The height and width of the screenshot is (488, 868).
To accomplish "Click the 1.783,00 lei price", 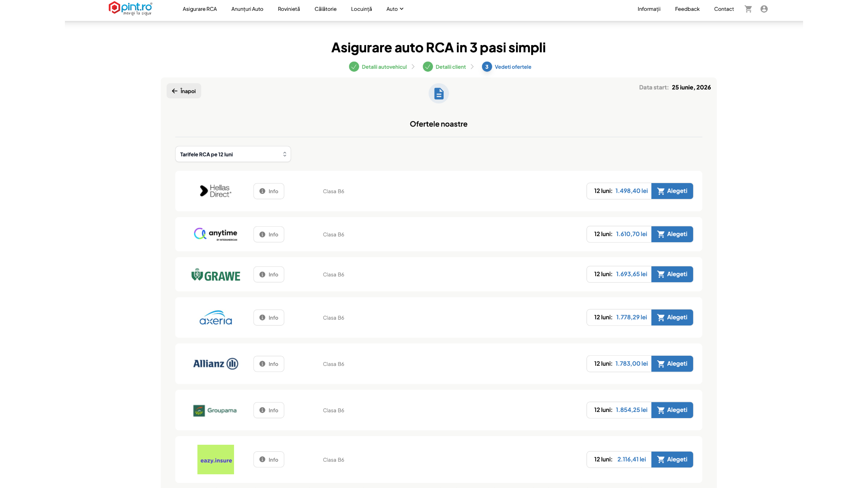I will point(631,364).
